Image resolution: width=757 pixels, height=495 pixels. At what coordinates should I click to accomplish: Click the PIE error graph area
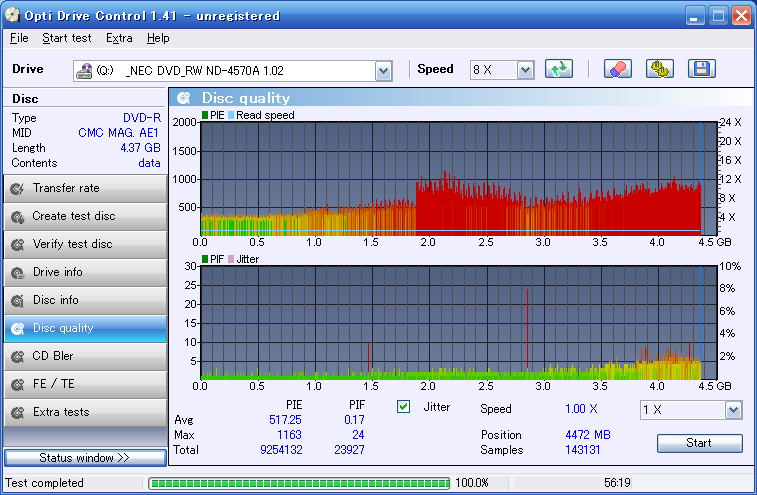click(x=458, y=179)
